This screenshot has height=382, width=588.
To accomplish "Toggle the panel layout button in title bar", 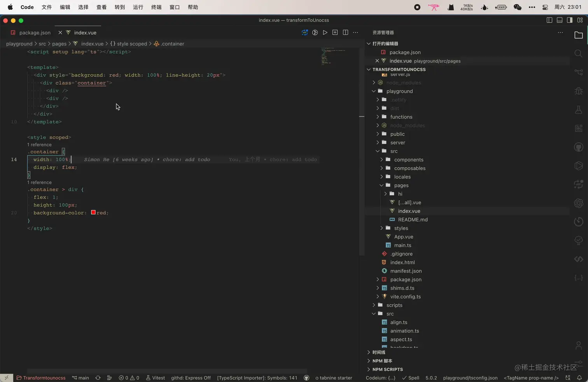I will click(560, 20).
